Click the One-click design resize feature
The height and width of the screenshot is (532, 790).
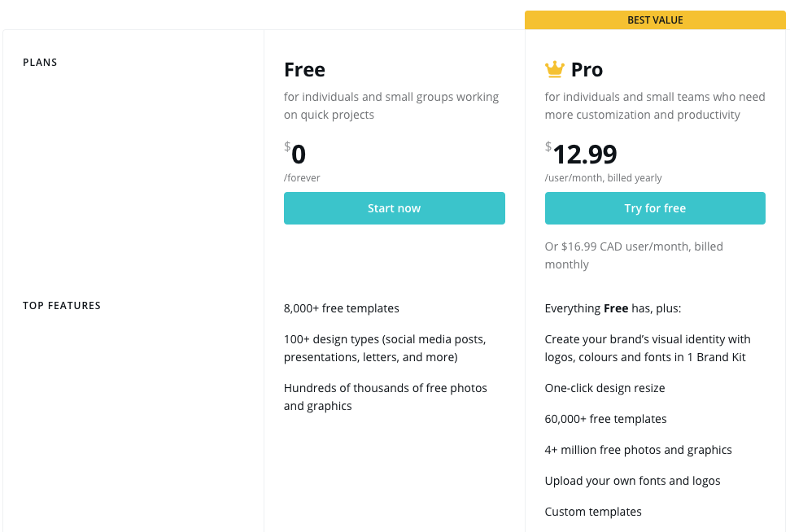[x=605, y=388]
